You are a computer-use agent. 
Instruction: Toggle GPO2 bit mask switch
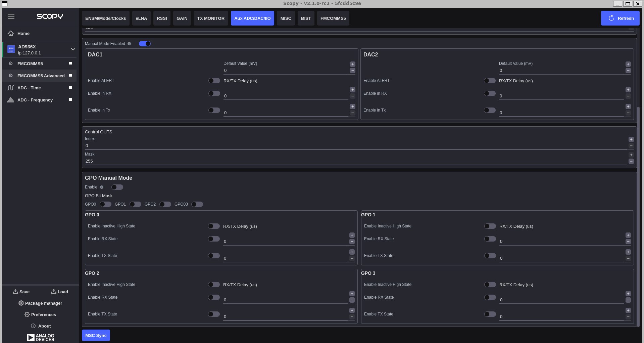click(165, 204)
